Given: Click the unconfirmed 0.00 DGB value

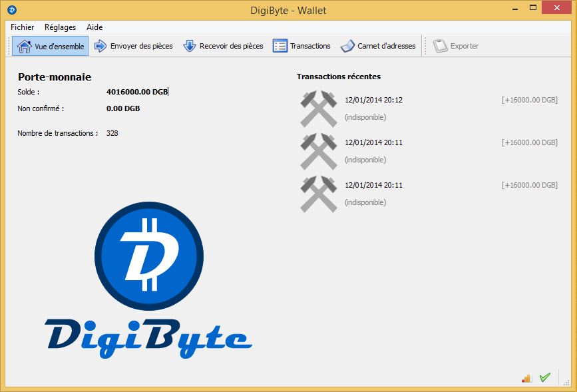Looking at the screenshot, I should click(123, 108).
